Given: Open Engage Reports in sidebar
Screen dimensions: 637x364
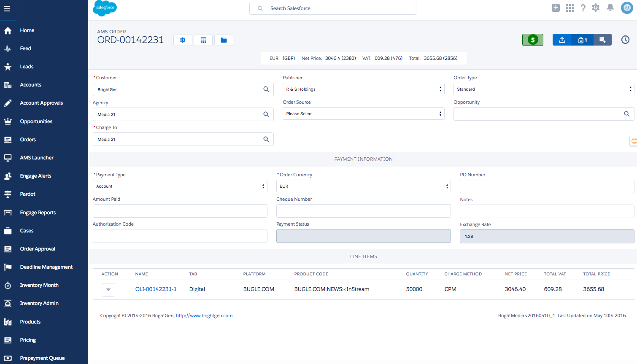Looking at the screenshot, I should pos(38,213).
